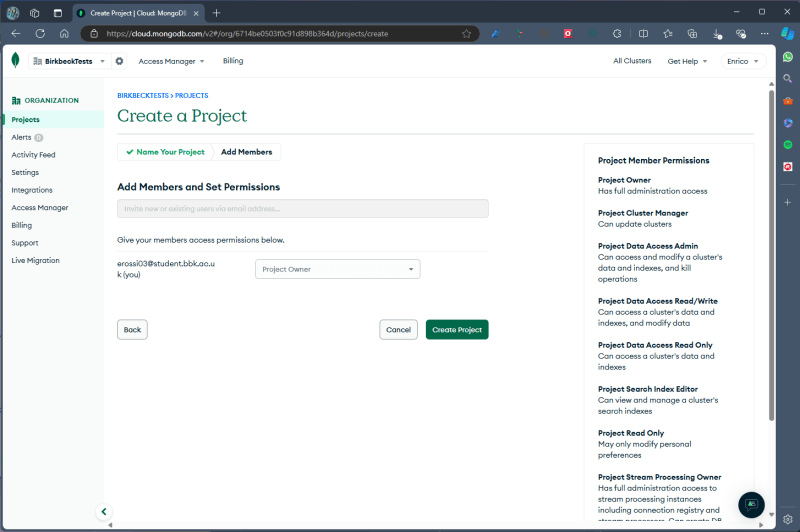Click the page vertical scrollbar
This screenshot has height=532, width=800.
(x=771, y=255)
